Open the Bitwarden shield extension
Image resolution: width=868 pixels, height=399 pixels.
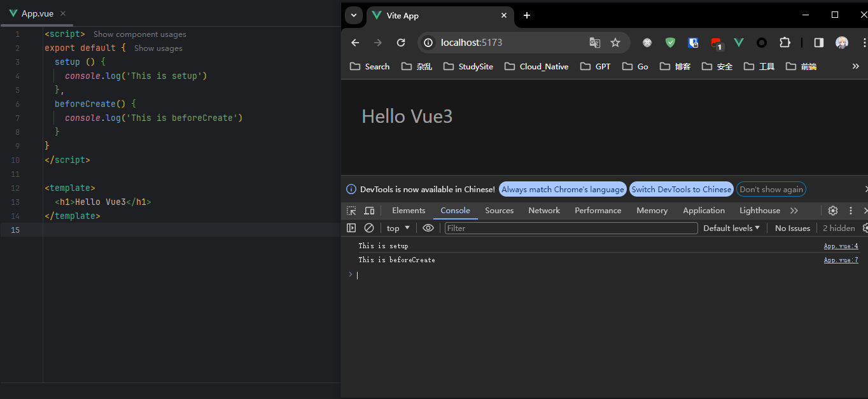(x=693, y=43)
